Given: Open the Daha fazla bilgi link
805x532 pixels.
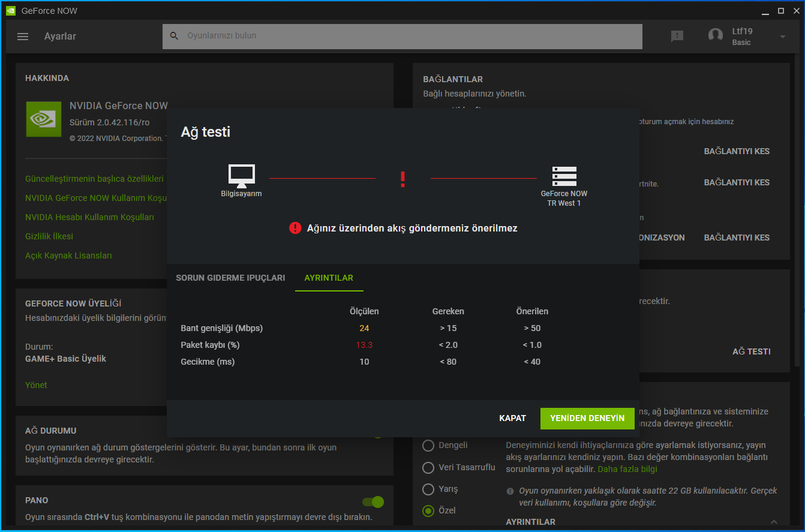Looking at the screenshot, I should [627, 469].
